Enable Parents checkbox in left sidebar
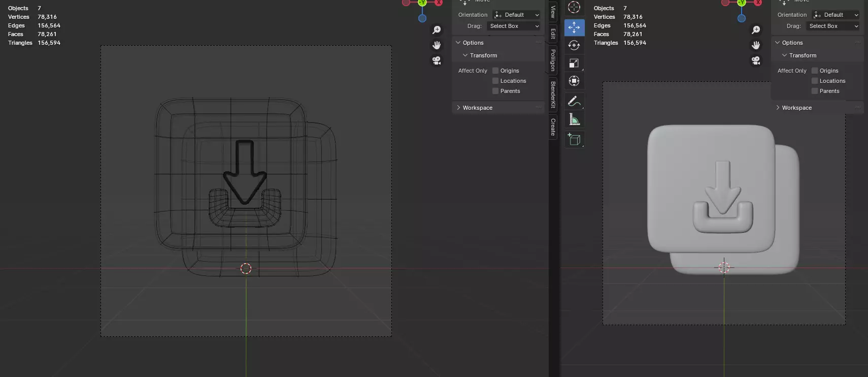 pos(495,91)
